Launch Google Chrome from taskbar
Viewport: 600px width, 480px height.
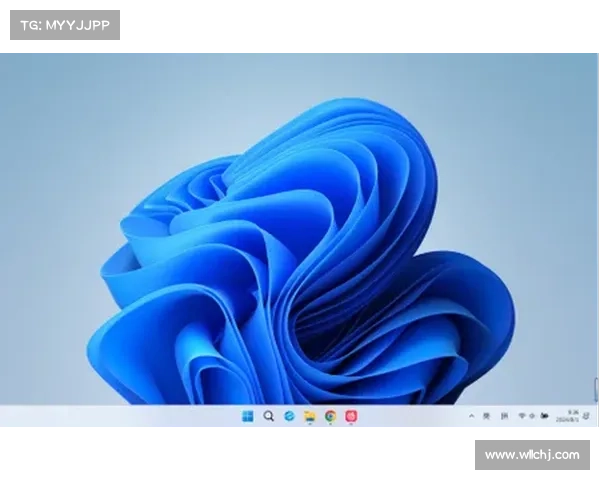click(331, 416)
